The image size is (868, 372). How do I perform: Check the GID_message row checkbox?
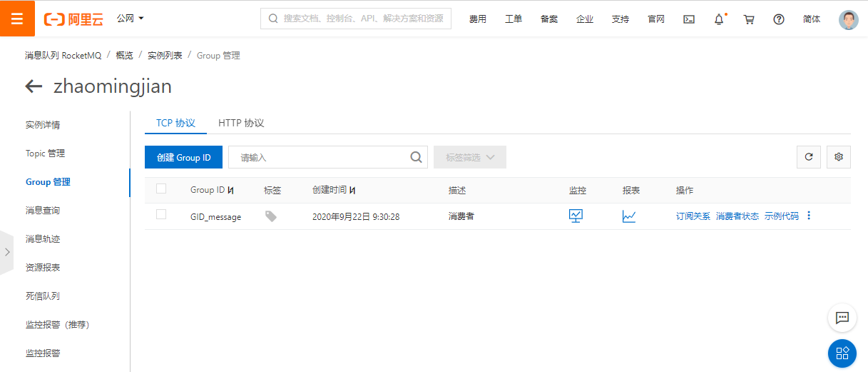[x=161, y=214]
